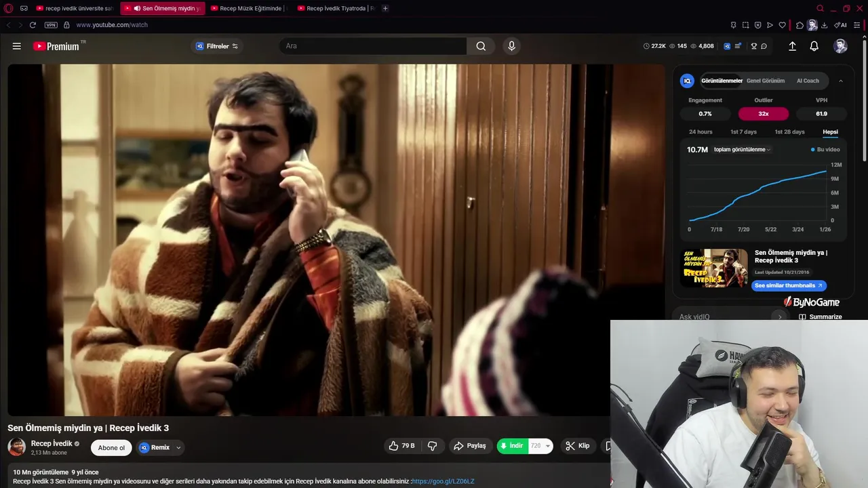Dislike the video

tap(432, 446)
